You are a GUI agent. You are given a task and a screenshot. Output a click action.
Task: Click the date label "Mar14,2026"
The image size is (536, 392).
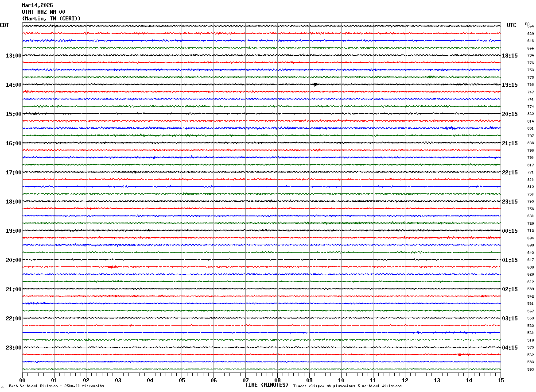click(x=37, y=5)
